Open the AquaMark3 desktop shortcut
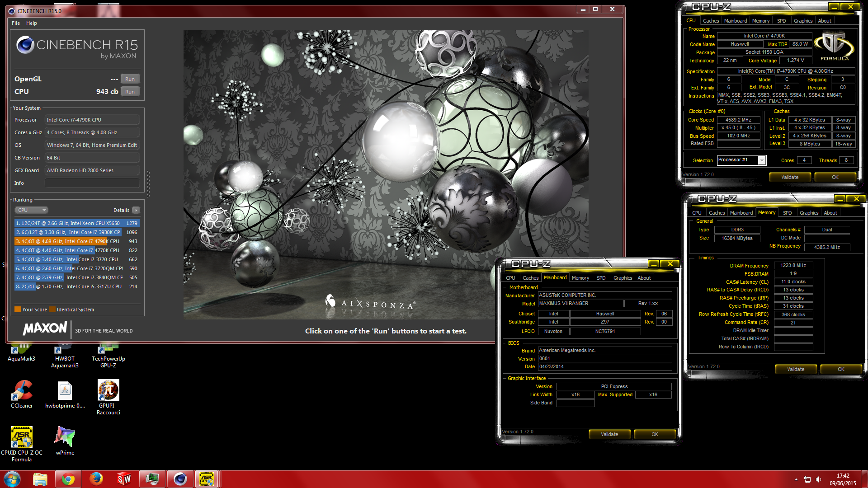The height and width of the screenshot is (488, 868). [21, 352]
